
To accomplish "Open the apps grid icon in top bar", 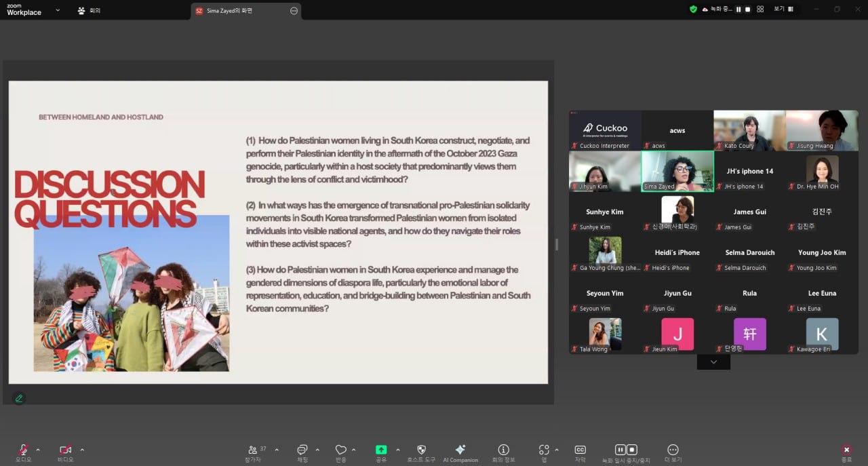I will [x=760, y=9].
